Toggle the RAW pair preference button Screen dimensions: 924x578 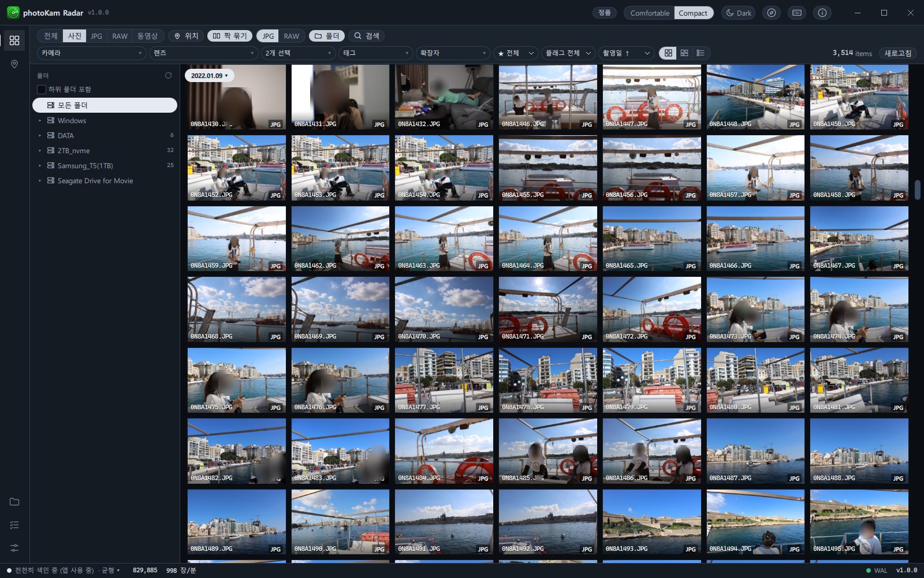pos(292,36)
